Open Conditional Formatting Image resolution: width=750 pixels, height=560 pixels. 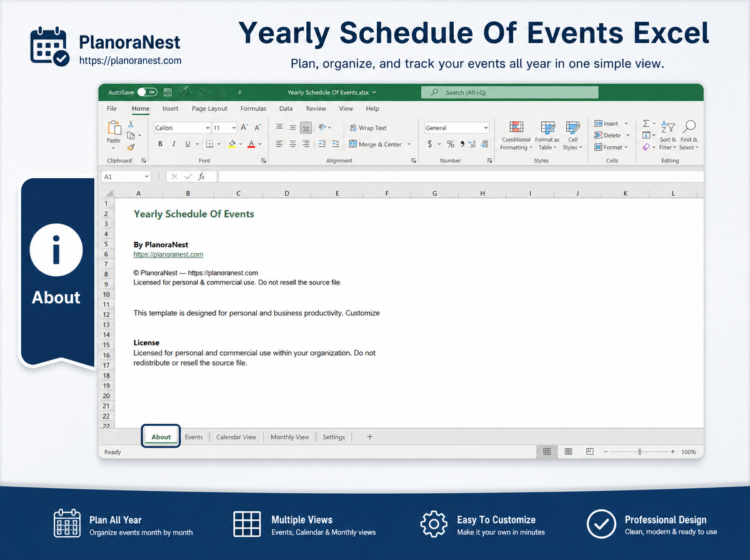coord(516,136)
